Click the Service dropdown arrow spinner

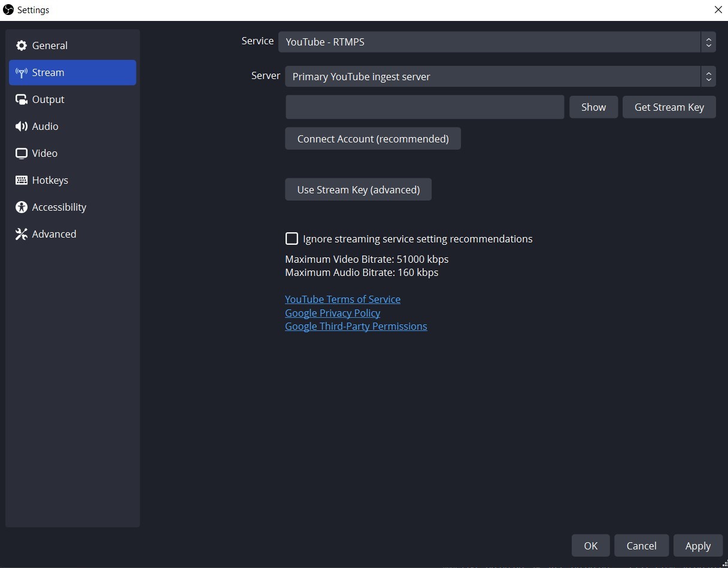[708, 42]
